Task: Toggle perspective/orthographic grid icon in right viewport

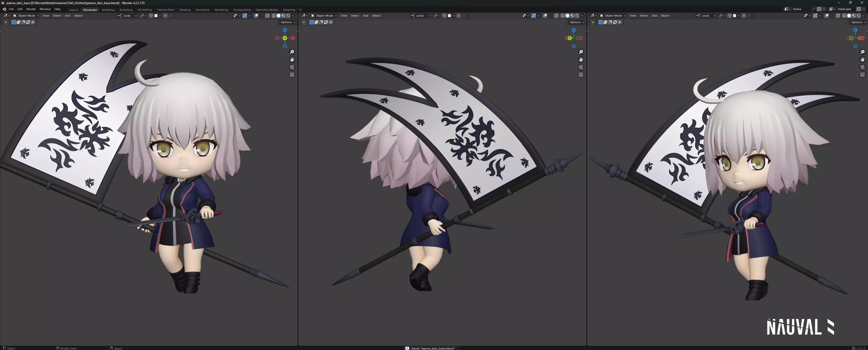Action: click(x=862, y=74)
